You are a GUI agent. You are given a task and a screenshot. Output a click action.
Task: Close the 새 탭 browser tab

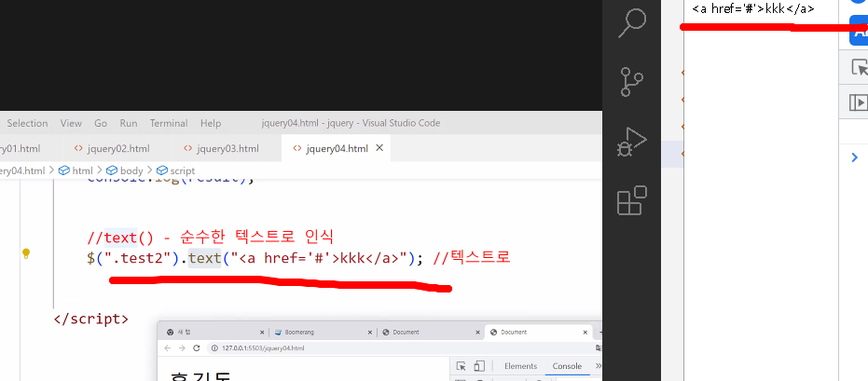coord(262,333)
